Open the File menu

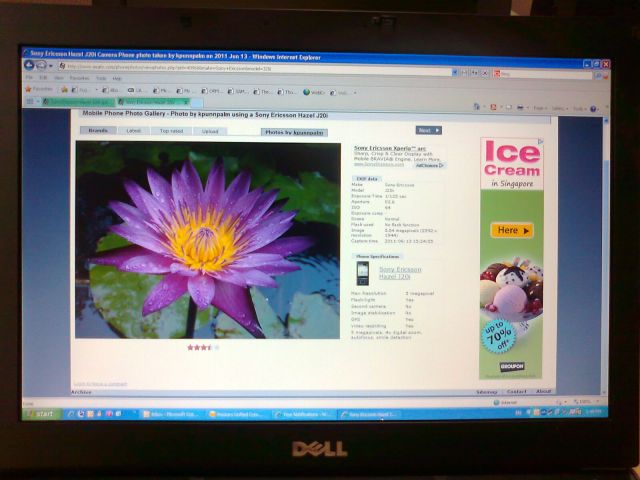(x=29, y=77)
